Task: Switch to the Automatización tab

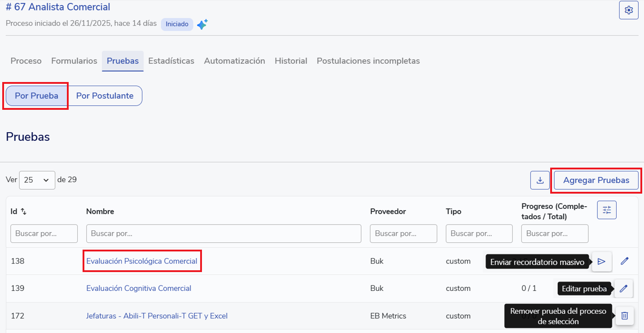Action: tap(234, 61)
